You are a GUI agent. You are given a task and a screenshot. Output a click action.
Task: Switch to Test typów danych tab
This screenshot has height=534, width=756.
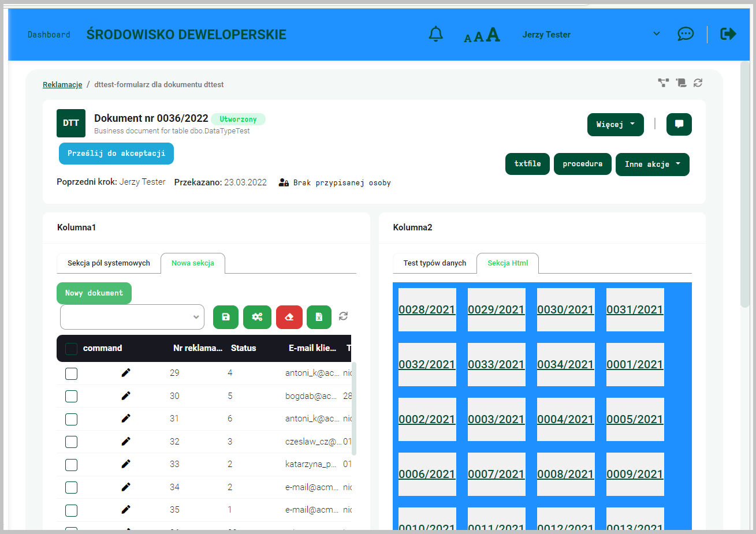434,263
